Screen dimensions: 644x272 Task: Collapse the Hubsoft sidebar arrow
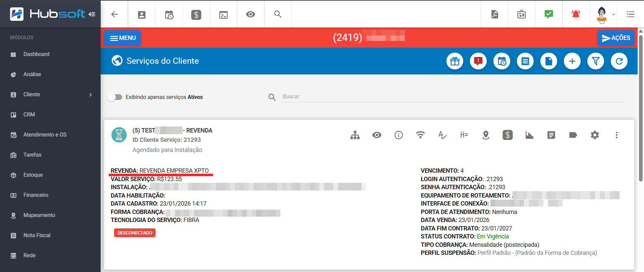pyautogui.click(x=92, y=14)
